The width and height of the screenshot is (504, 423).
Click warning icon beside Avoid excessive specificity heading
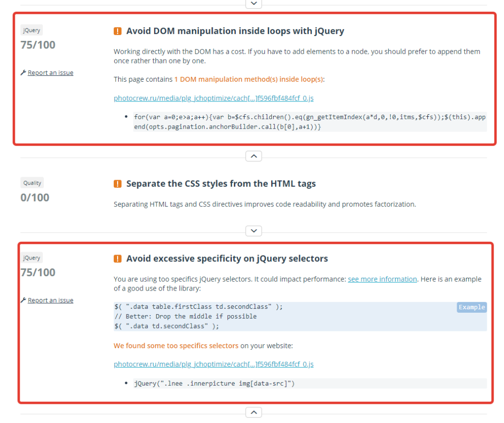pos(118,259)
